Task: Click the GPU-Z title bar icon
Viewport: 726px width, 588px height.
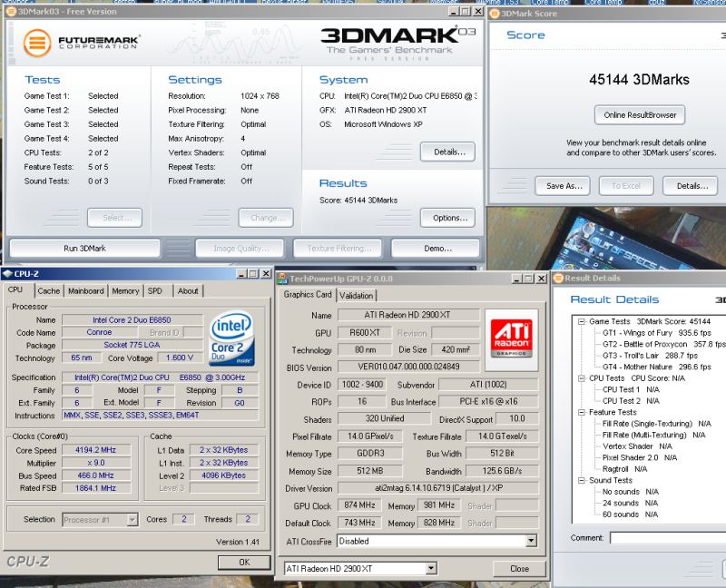Action: click(x=282, y=279)
